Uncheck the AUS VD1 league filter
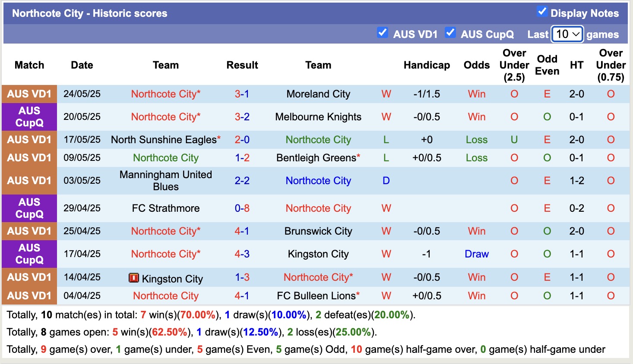The width and height of the screenshot is (633, 364). (x=382, y=33)
